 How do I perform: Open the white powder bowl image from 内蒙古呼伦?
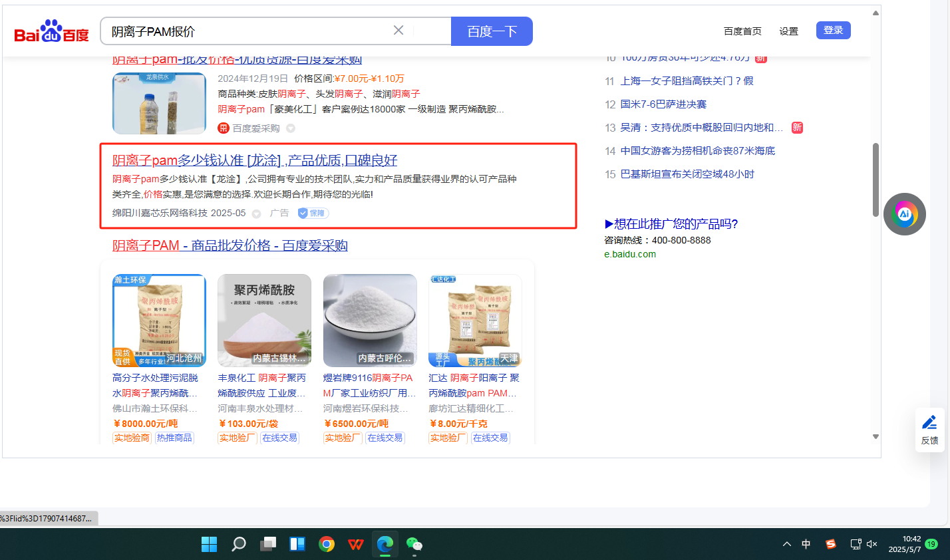tap(370, 321)
